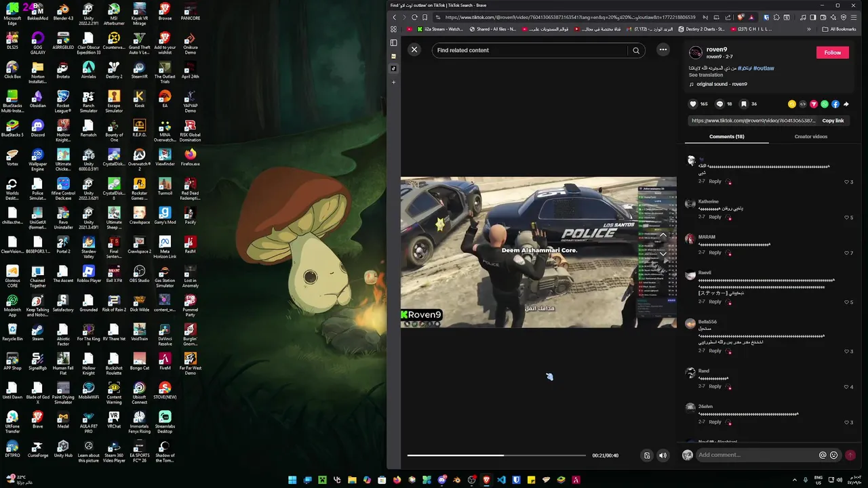Share the video to WhatsApp
This screenshot has height=488, width=868.
tap(825, 104)
